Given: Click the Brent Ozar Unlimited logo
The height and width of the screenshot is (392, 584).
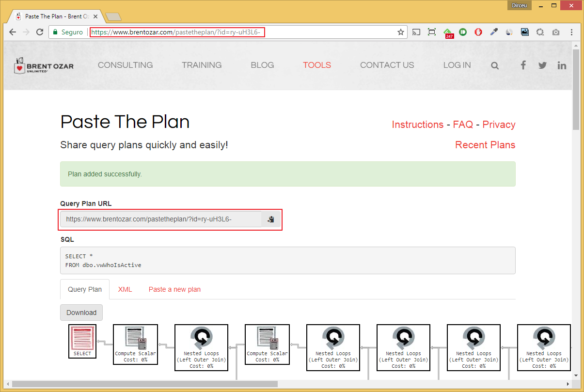Looking at the screenshot, I should click(x=44, y=65).
